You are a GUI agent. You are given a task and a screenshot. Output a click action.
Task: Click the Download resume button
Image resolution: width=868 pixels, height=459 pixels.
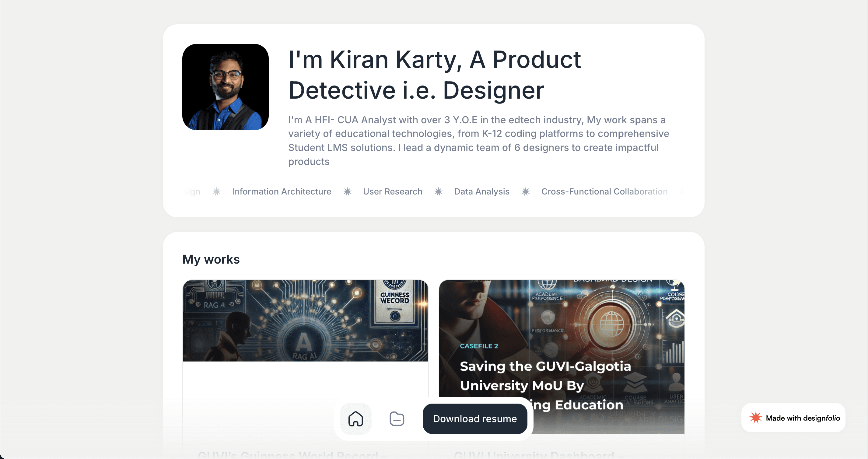(x=474, y=419)
